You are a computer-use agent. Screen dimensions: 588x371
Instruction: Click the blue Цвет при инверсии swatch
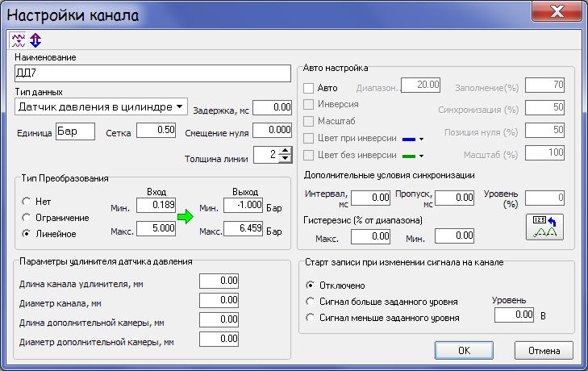(x=409, y=140)
